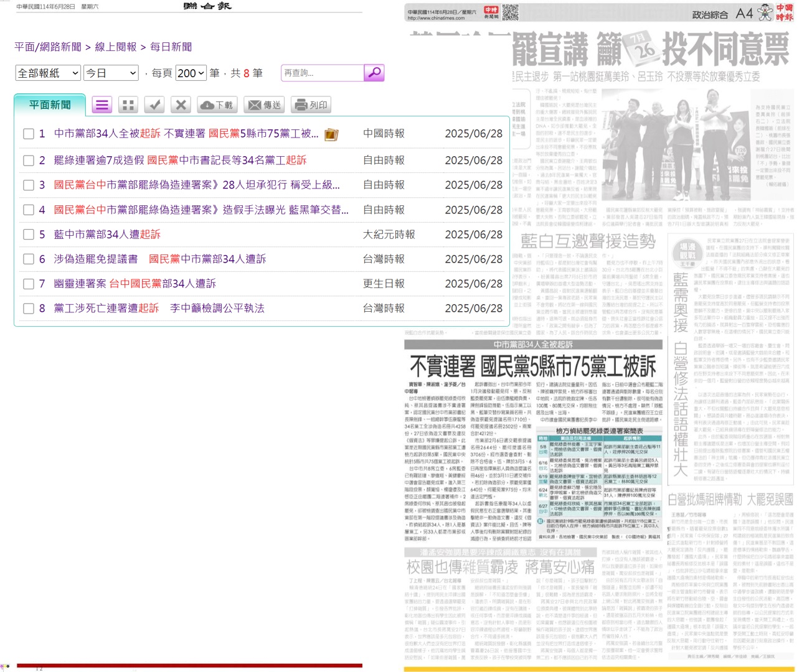Click the 聯合報 masthead logo

[207, 6]
